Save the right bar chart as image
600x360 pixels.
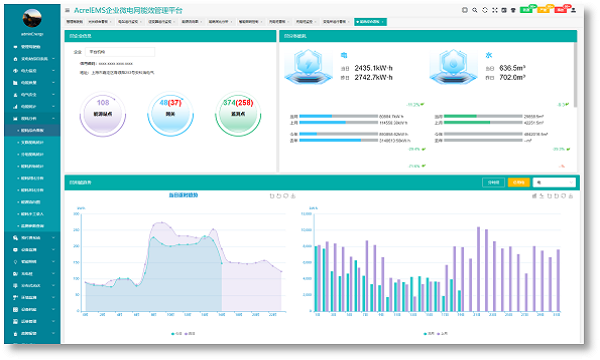pos(571,196)
